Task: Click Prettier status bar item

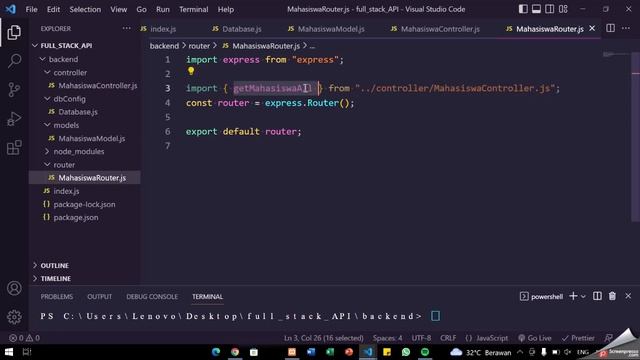Action: click(578, 338)
